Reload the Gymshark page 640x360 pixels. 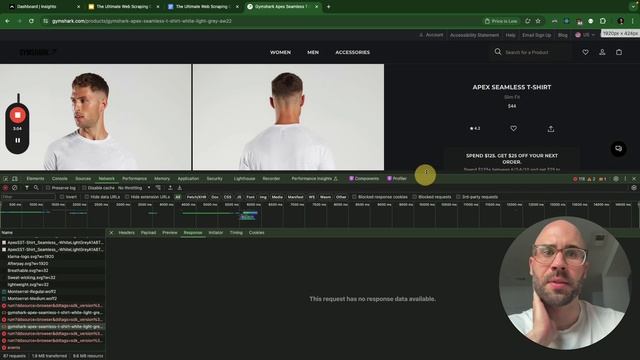click(x=31, y=21)
